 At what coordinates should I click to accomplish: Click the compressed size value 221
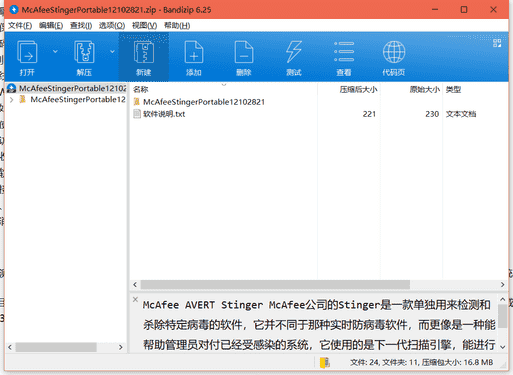tap(369, 114)
